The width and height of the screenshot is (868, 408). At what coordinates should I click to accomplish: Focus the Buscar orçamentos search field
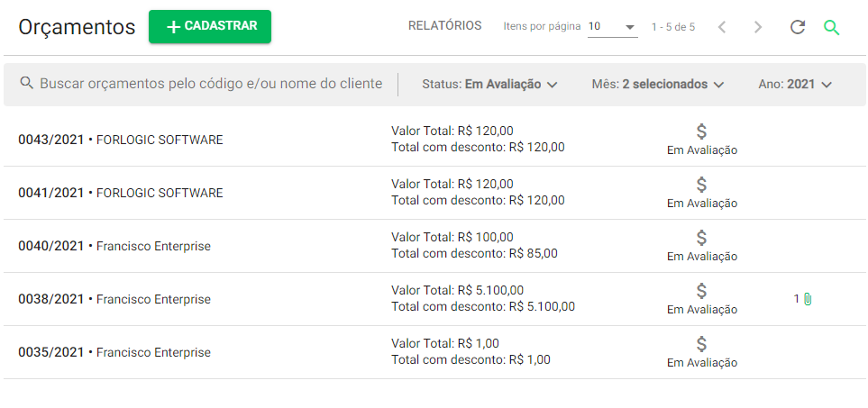(211, 84)
